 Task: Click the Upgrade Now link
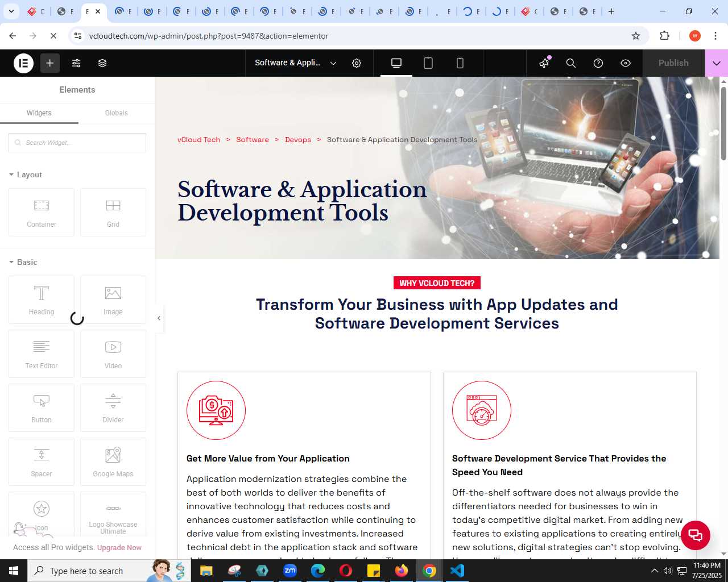point(119,548)
